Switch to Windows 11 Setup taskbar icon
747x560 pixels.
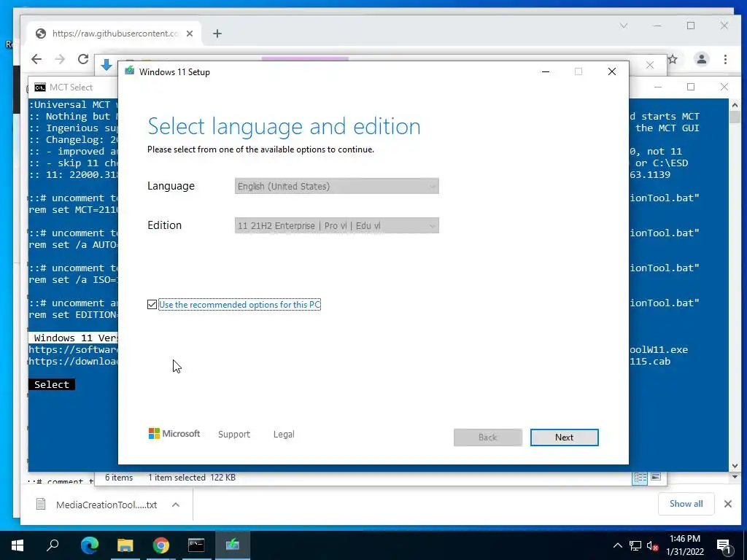(233, 545)
